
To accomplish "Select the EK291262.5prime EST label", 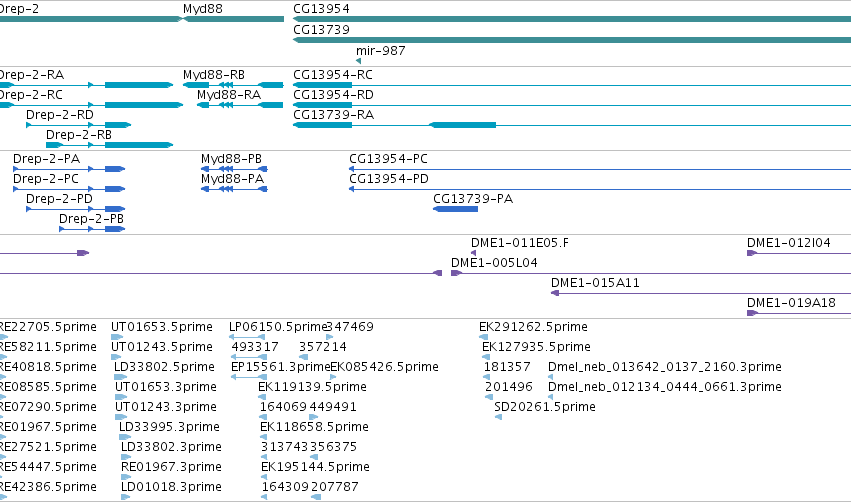I will (x=533, y=327).
